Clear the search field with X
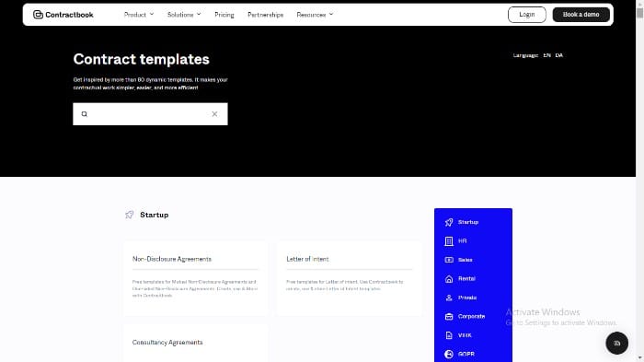 (x=214, y=114)
